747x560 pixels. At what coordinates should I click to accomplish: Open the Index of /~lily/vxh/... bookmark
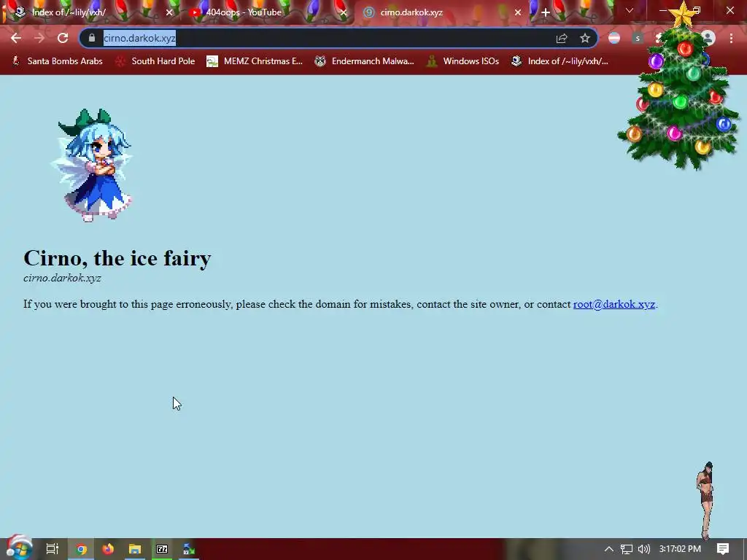click(560, 61)
